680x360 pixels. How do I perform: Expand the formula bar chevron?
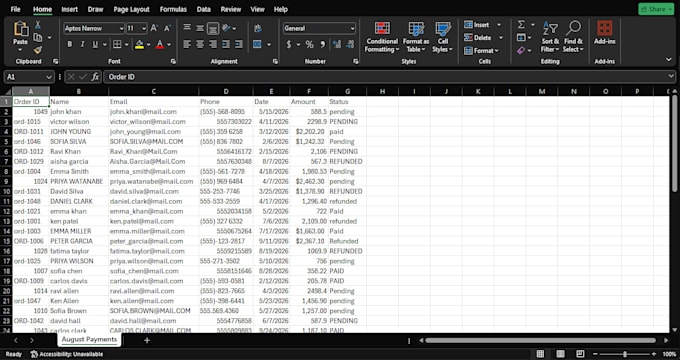pyautogui.click(x=672, y=77)
